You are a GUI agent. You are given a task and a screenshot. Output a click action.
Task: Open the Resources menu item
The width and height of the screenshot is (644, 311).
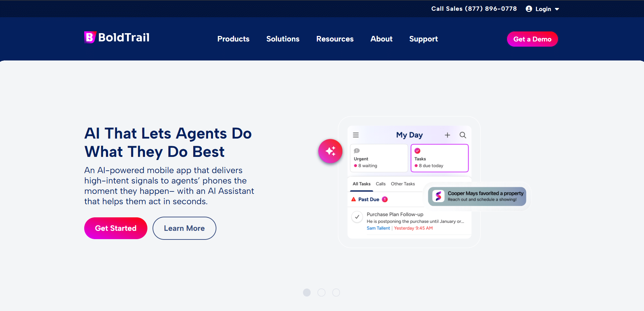click(x=335, y=39)
